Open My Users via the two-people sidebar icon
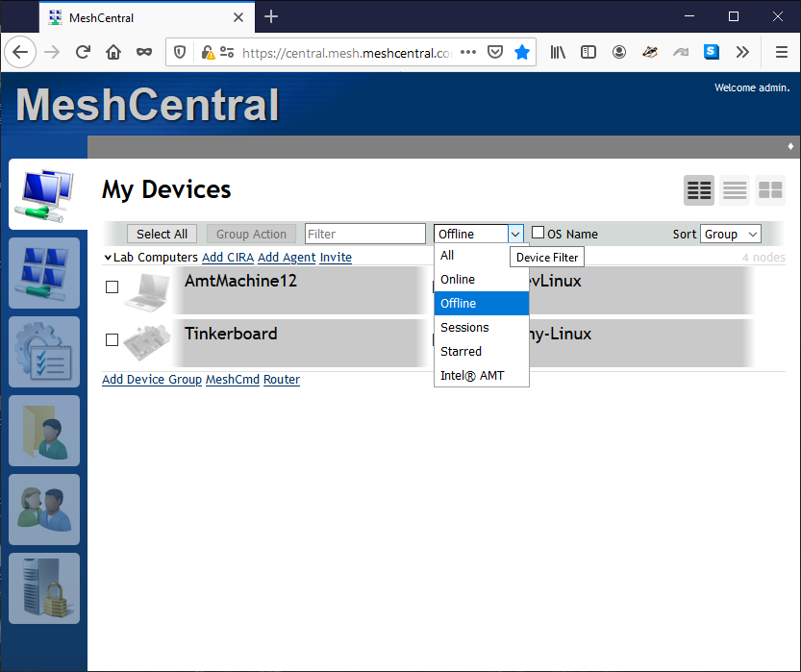This screenshot has width=801, height=672. [x=44, y=510]
